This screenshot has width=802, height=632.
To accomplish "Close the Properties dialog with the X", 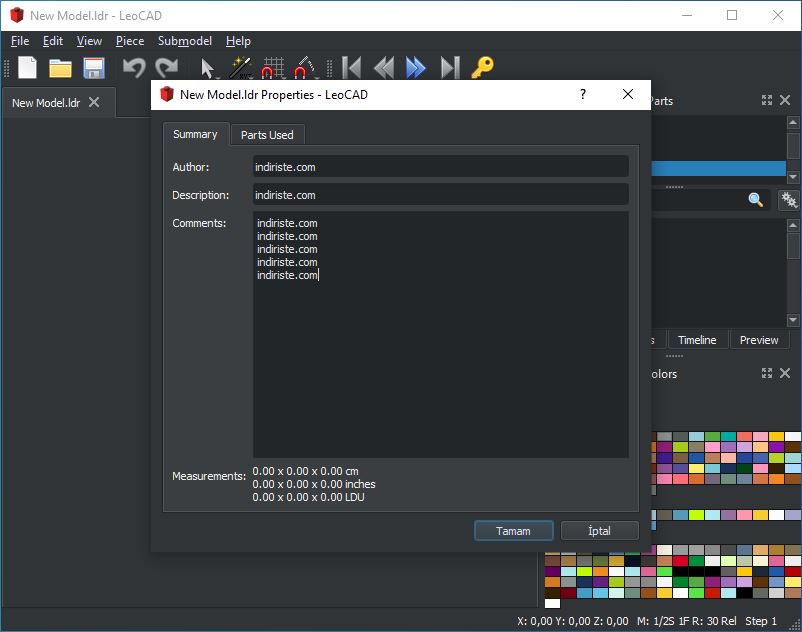I will (x=628, y=95).
